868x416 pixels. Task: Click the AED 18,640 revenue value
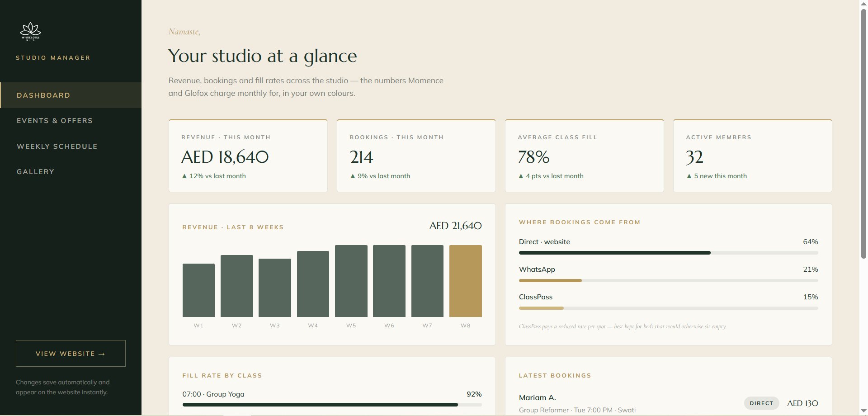coord(225,157)
